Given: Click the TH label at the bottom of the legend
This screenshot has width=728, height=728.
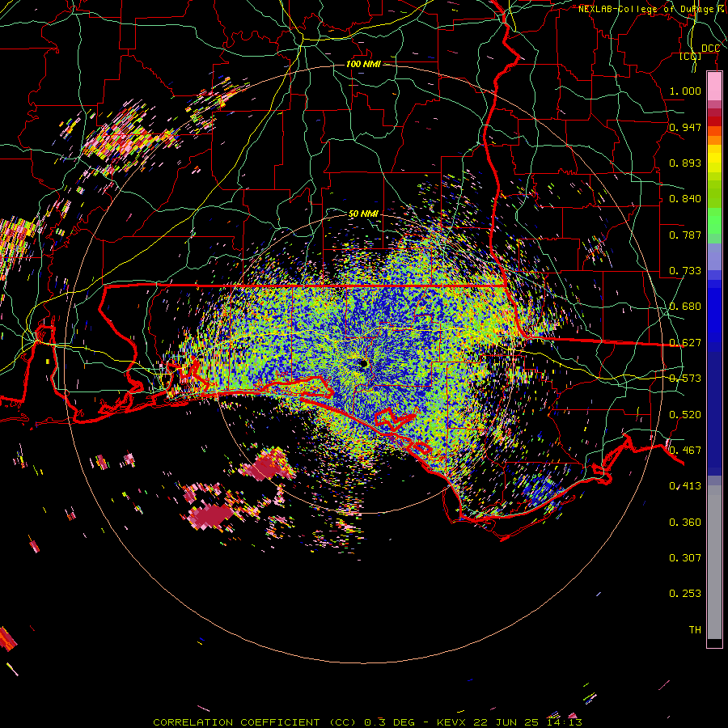Looking at the screenshot, I should tap(695, 629).
